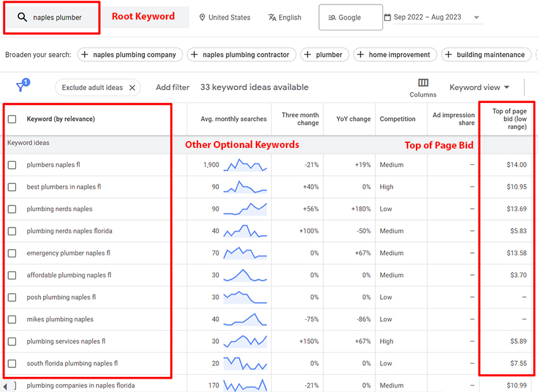This screenshot has height=392, width=538.
Task: Click the +150% three month change value
Action: 309,341
